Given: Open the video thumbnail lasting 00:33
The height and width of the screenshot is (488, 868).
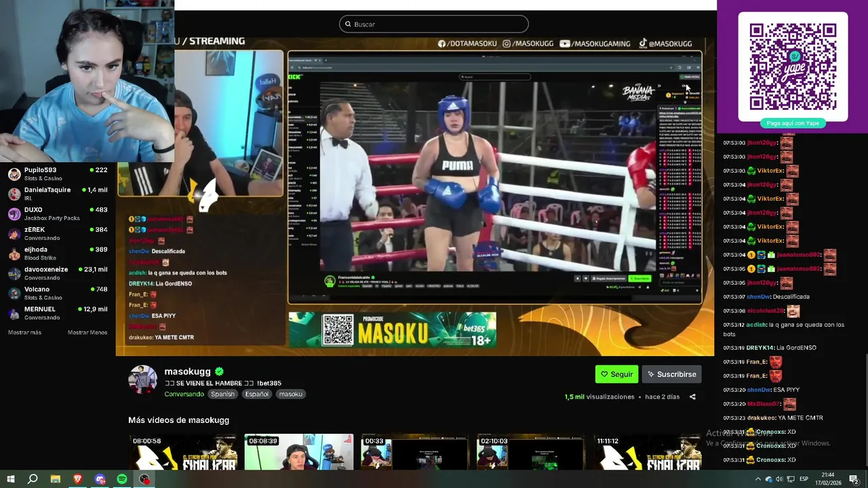Looking at the screenshot, I should [x=414, y=451].
